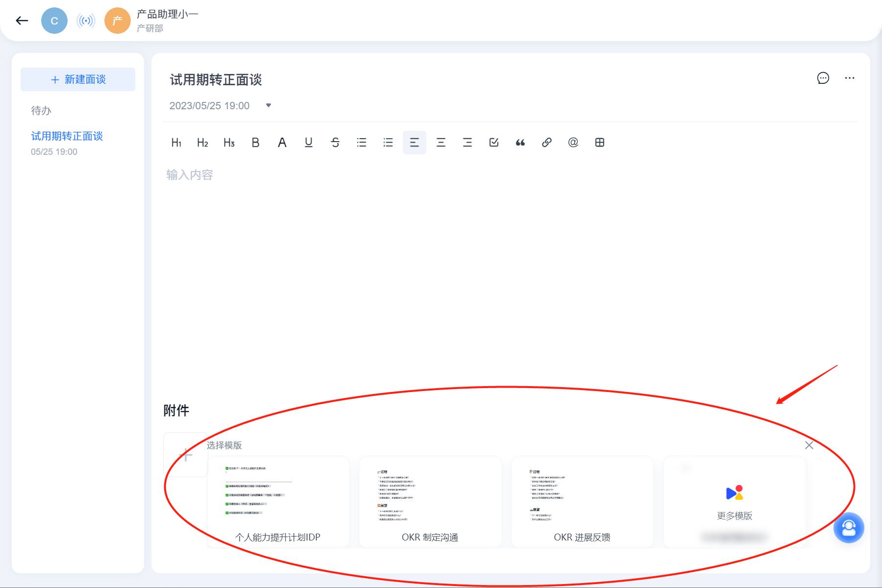Insert a block quote
This screenshot has width=882, height=588.
tap(520, 143)
